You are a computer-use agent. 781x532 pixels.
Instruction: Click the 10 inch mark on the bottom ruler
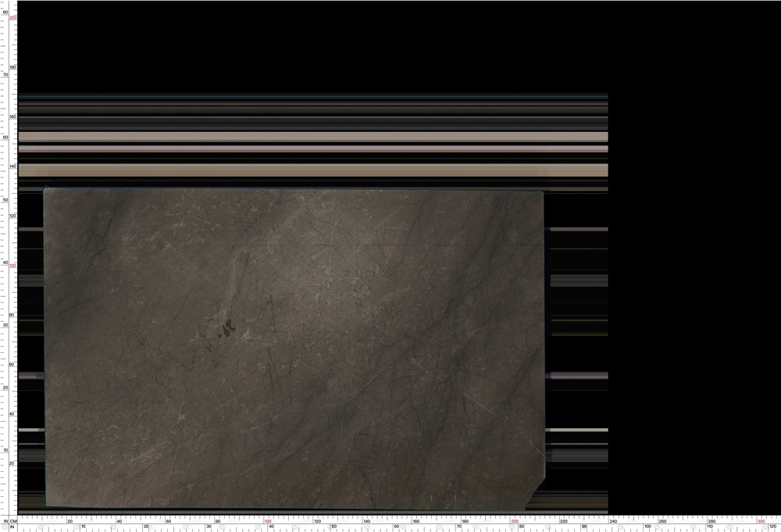pyautogui.click(x=84, y=527)
